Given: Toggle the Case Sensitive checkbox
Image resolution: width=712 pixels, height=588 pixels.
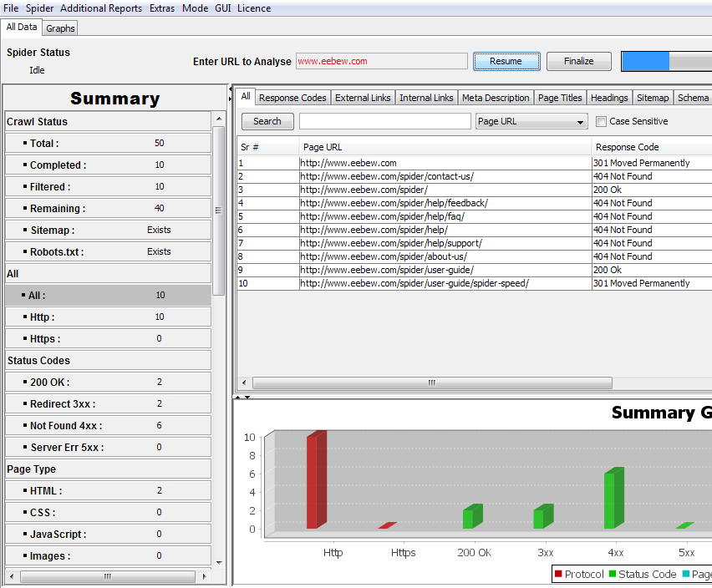Looking at the screenshot, I should pyautogui.click(x=601, y=121).
